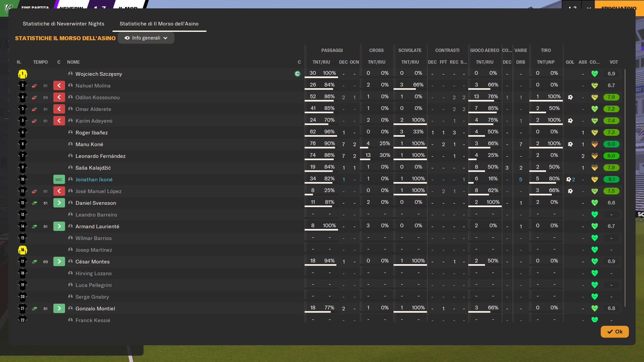Viewport: 644px width, 362px height.
Task: Select Statistiche di Il Morso dell'Asino tab
Action: [x=159, y=24]
